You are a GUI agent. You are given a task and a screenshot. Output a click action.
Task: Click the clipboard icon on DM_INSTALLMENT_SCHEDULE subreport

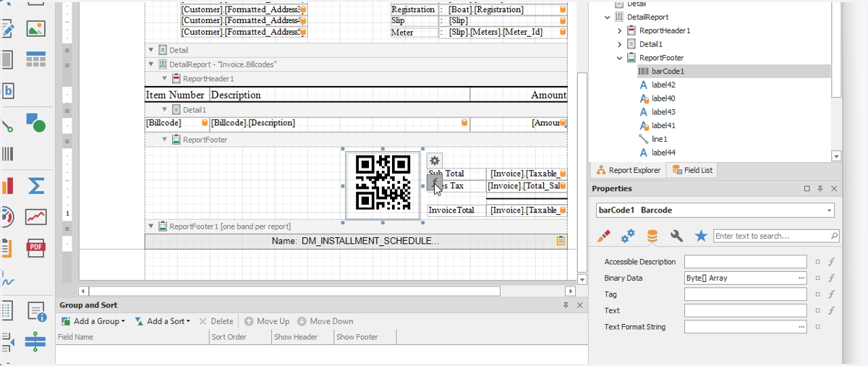tap(561, 241)
